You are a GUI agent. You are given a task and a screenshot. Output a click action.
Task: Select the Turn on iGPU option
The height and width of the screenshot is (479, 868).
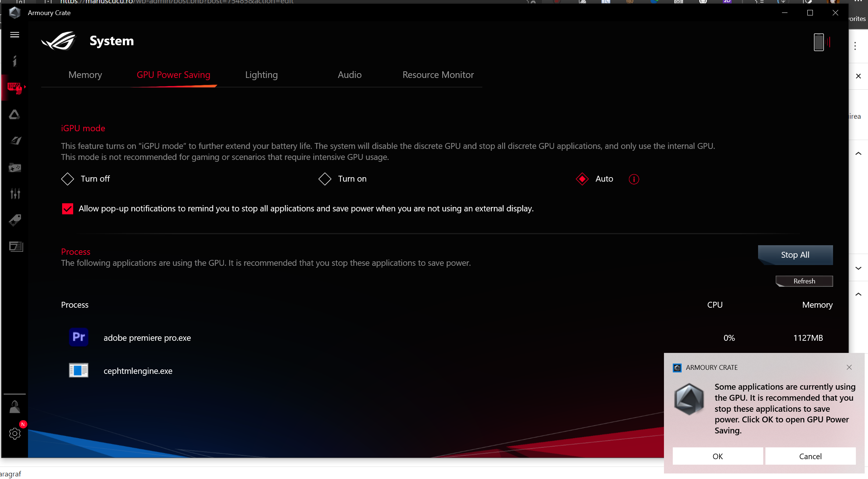coord(325,179)
